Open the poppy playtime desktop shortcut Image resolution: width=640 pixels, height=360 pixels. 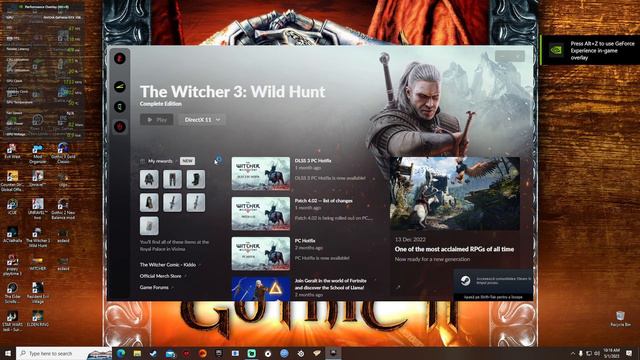[x=12, y=265]
